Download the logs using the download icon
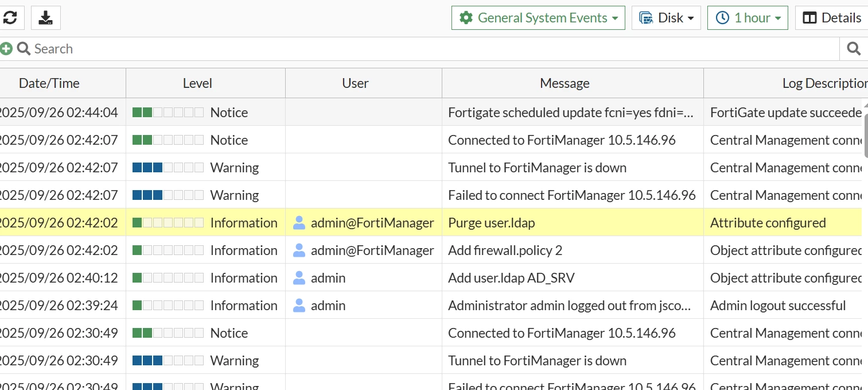This screenshot has width=868, height=390. click(46, 18)
